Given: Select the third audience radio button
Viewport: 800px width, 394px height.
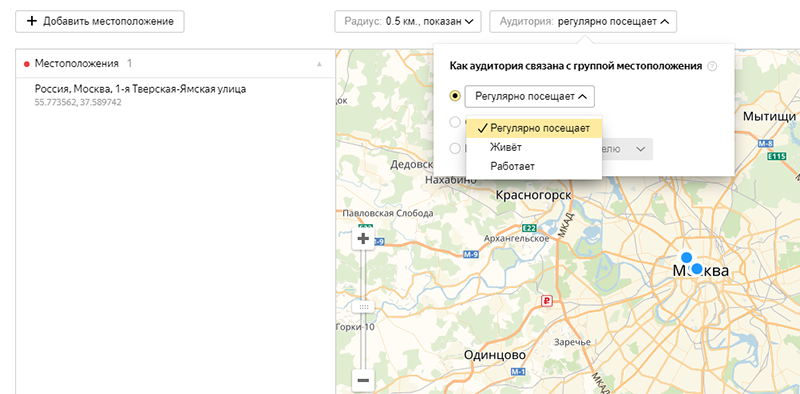Looking at the screenshot, I should tap(455, 149).
